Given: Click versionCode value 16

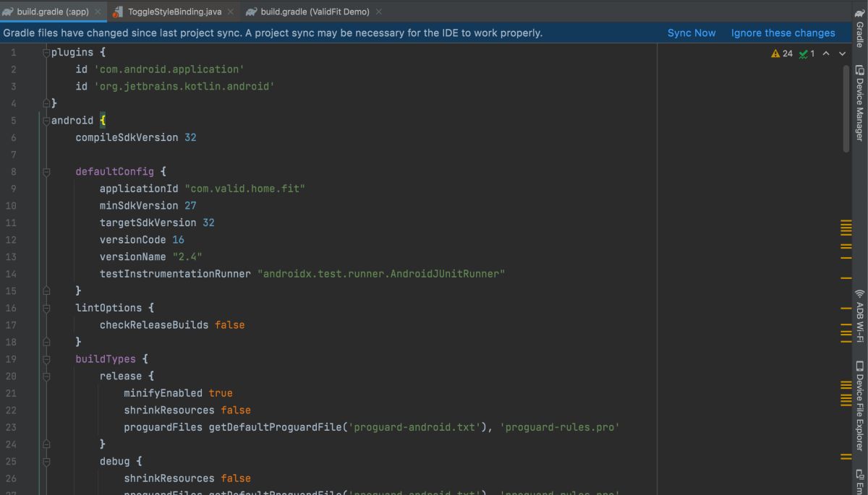Looking at the screenshot, I should point(178,240).
